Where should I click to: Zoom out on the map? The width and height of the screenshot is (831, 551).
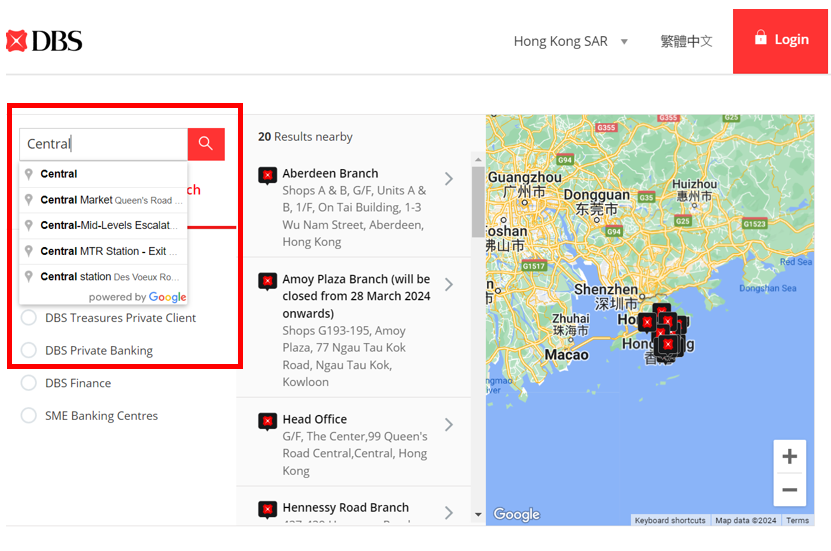[789, 490]
